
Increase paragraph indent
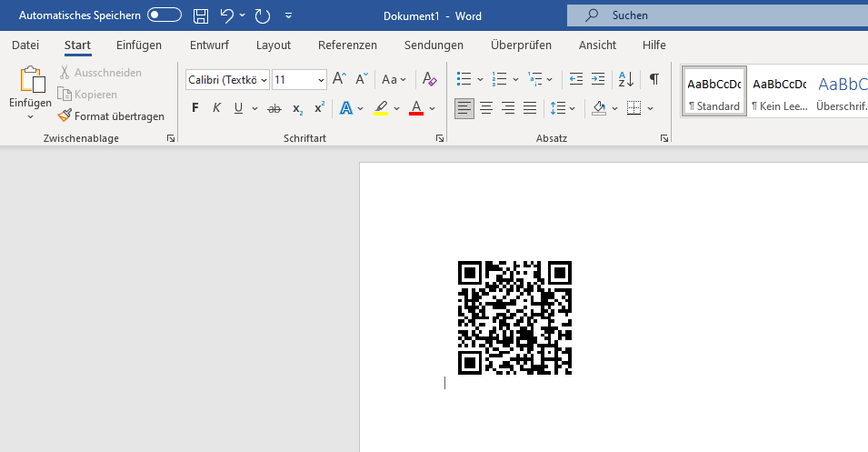click(598, 79)
